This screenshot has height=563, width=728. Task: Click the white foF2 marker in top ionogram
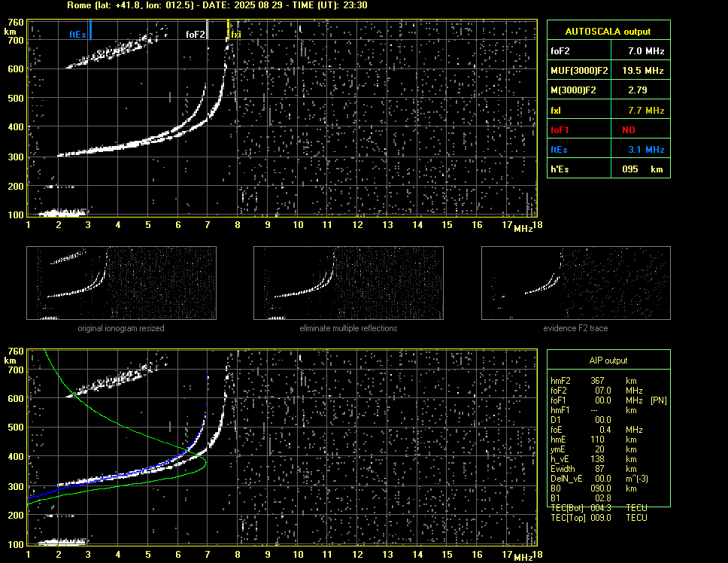click(208, 29)
